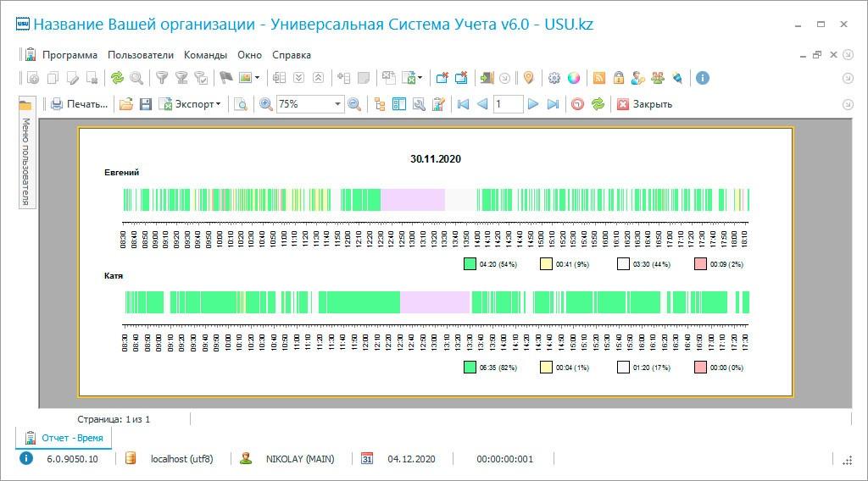Click the users group icon

(658, 78)
